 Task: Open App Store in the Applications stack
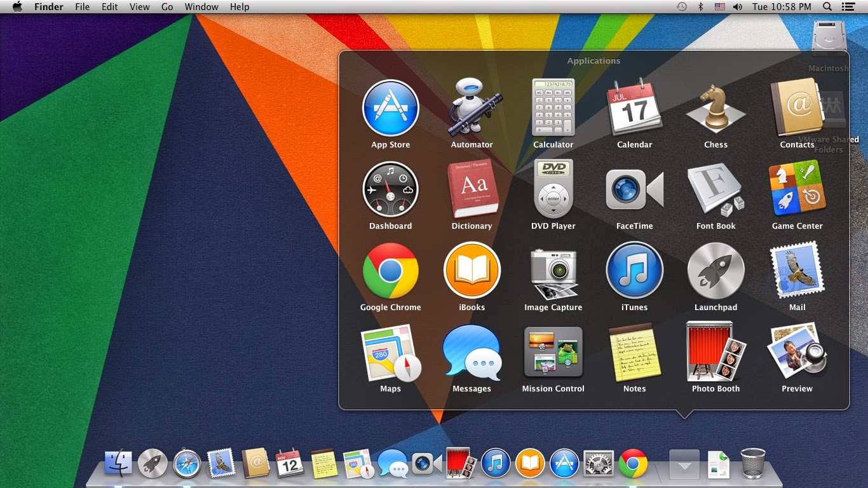click(390, 108)
